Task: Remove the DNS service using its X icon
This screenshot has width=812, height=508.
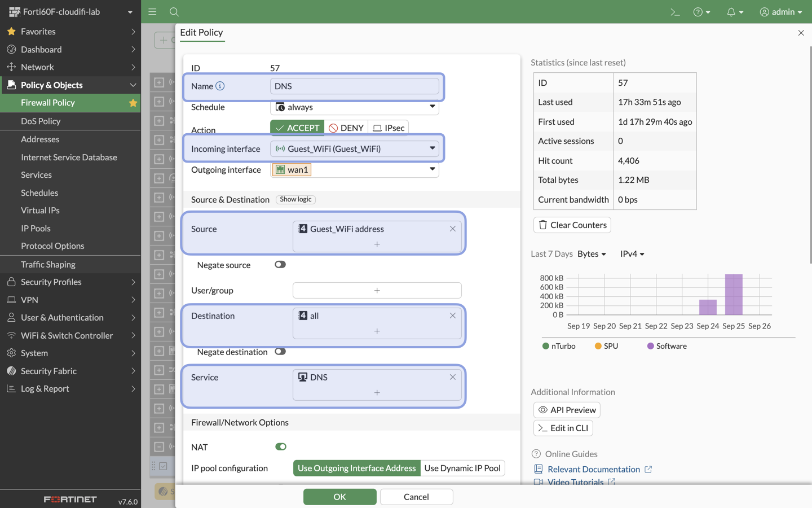Action: 452,376
